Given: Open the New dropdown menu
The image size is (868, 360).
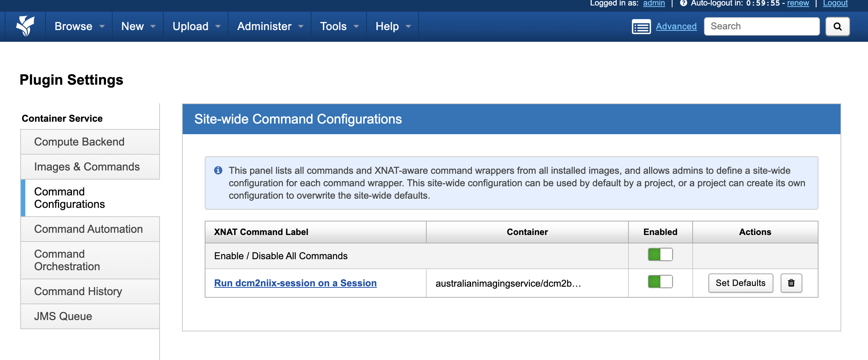Looking at the screenshot, I should point(138,26).
